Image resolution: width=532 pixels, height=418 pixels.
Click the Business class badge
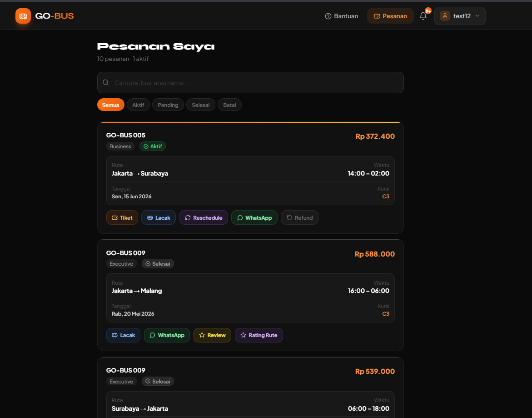120,146
